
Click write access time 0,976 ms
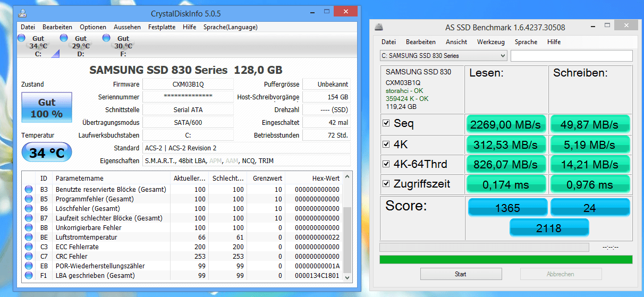590,185
